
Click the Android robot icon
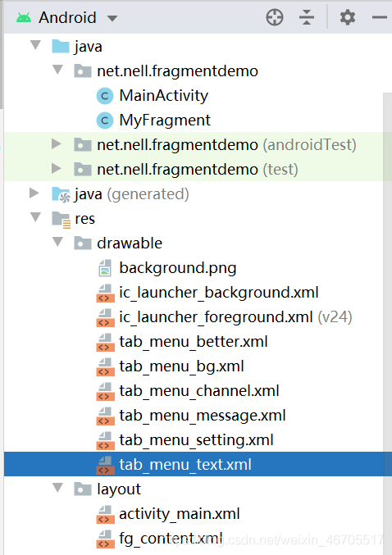click(24, 17)
